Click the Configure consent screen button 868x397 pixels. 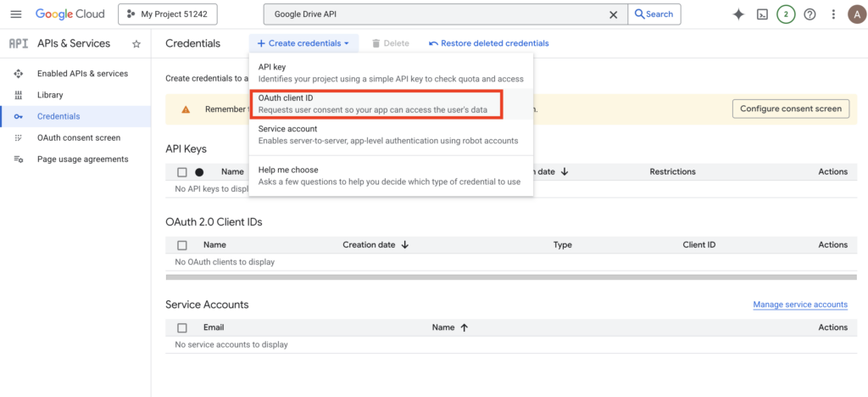[x=790, y=109]
